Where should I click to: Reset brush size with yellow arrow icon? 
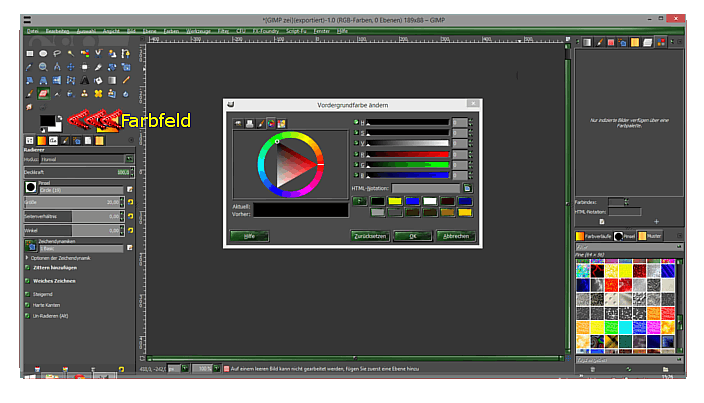point(131,202)
